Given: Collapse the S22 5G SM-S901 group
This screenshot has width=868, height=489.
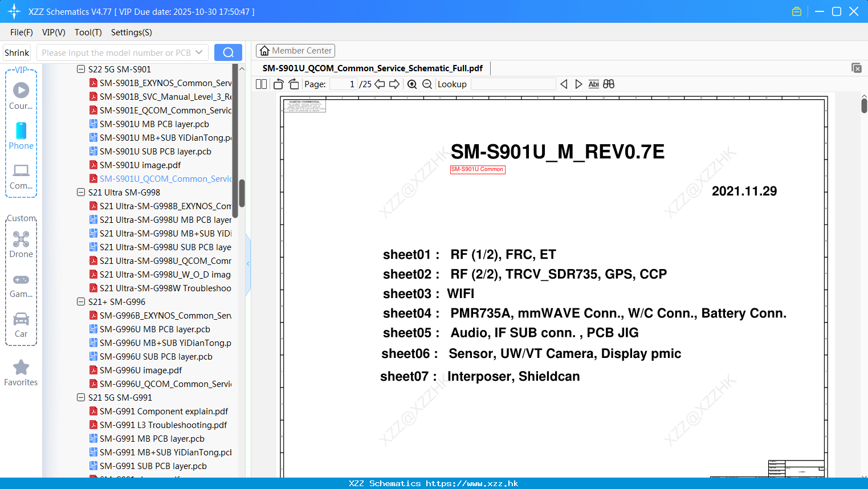Looking at the screenshot, I should pos(81,69).
